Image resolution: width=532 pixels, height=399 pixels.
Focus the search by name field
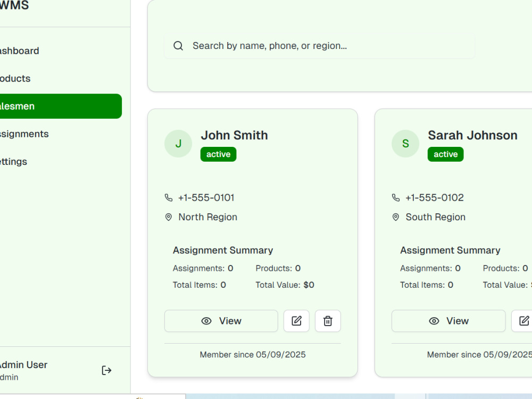(x=320, y=46)
